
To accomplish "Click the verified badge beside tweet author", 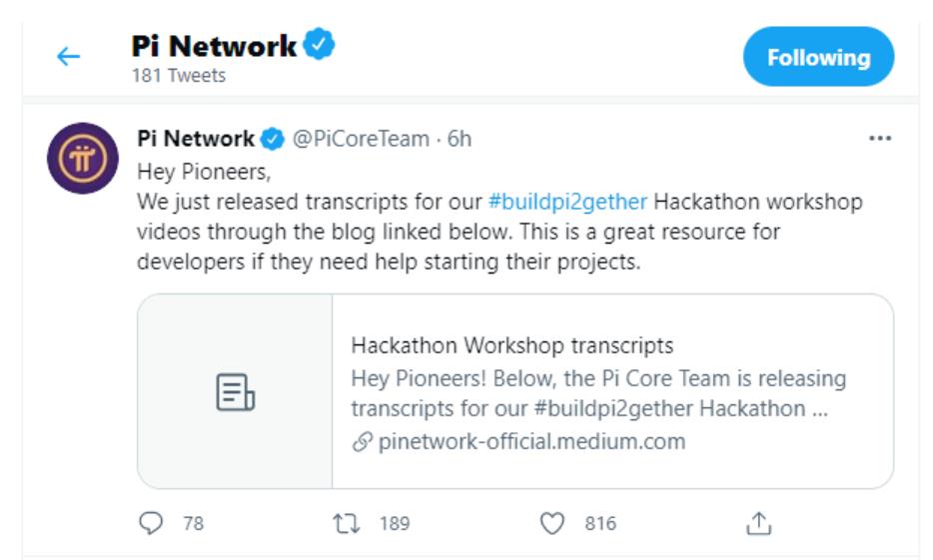I will 273,139.
